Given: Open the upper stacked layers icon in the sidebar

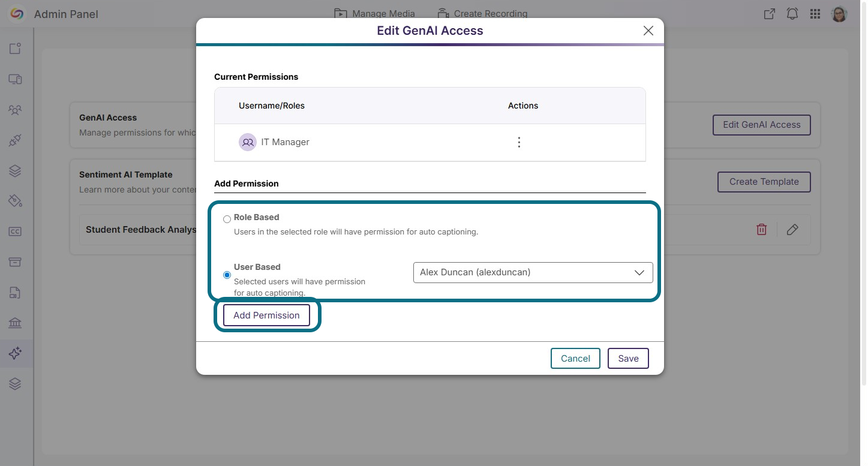Looking at the screenshot, I should point(16,171).
